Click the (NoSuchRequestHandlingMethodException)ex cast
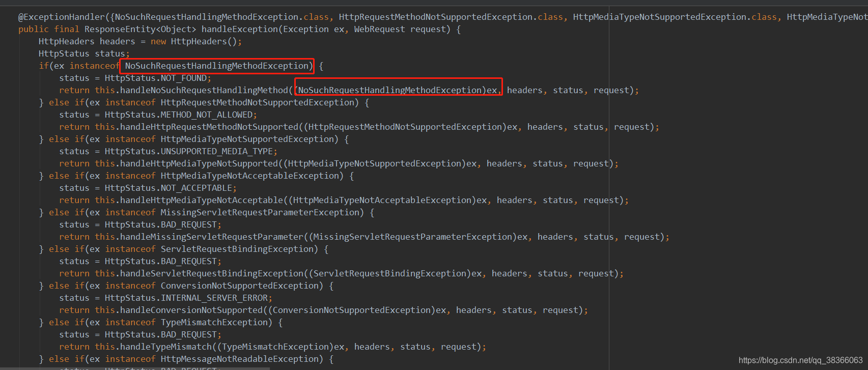The height and width of the screenshot is (370, 868). (396, 91)
